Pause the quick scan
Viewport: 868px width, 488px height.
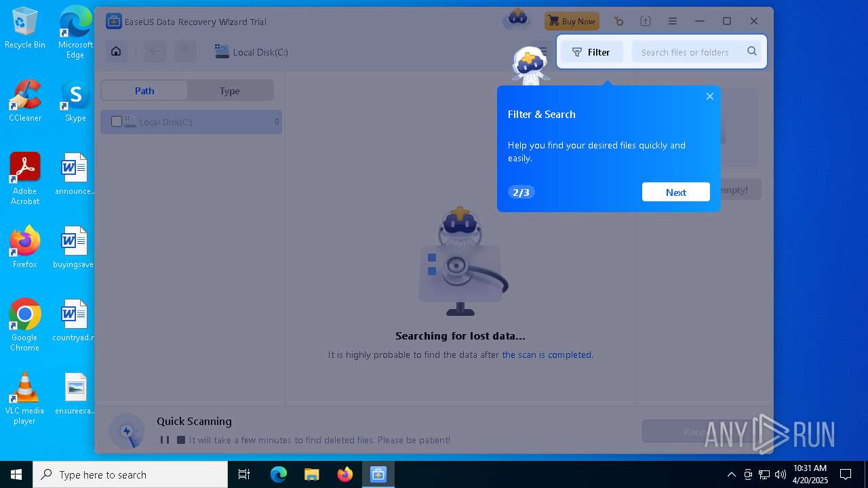[165, 440]
